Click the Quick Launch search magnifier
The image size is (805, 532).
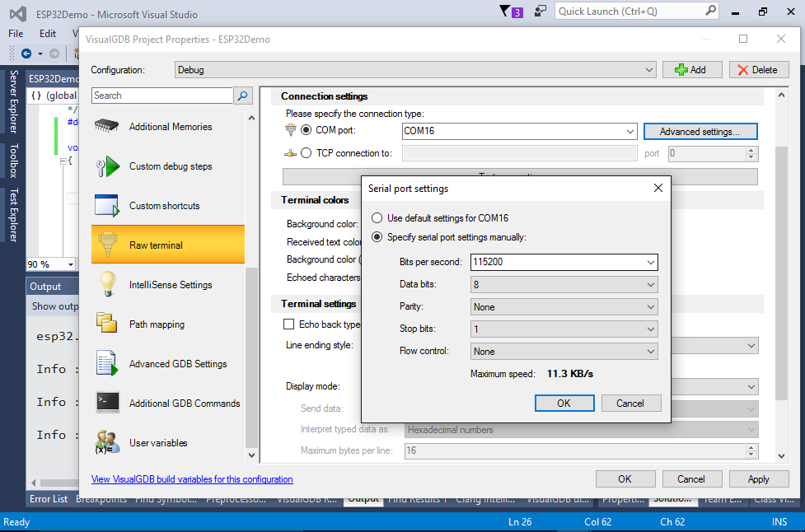(710, 11)
